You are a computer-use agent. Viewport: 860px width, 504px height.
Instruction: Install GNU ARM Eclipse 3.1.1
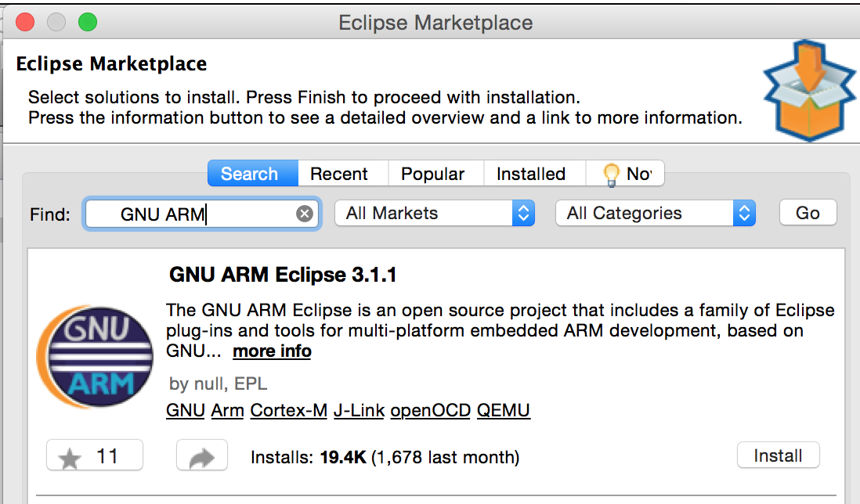click(779, 455)
